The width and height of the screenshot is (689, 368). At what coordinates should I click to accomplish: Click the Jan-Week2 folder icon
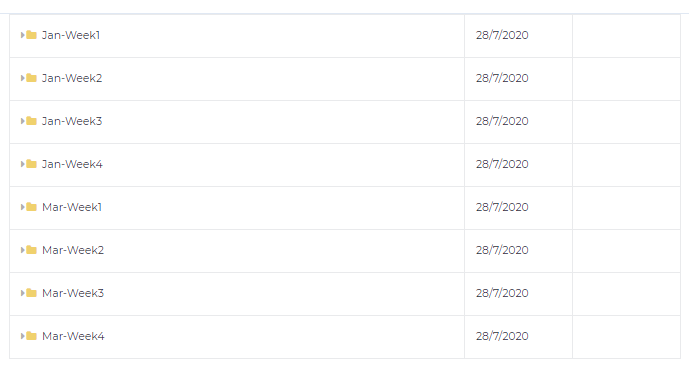[x=31, y=78]
